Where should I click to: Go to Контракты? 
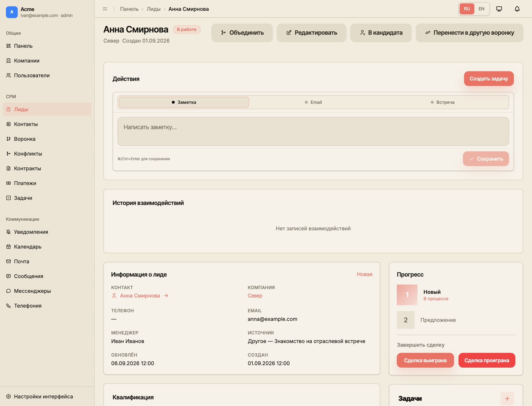[47, 168]
